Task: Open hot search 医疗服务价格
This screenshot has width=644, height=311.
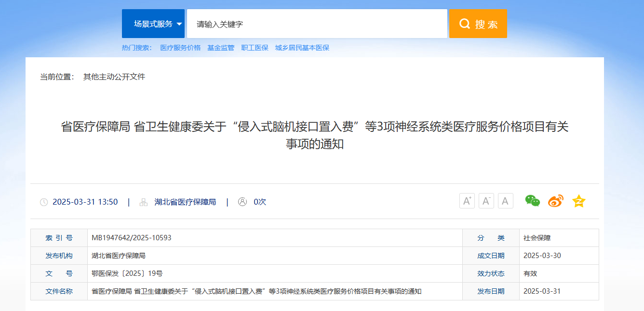Action: click(x=180, y=48)
